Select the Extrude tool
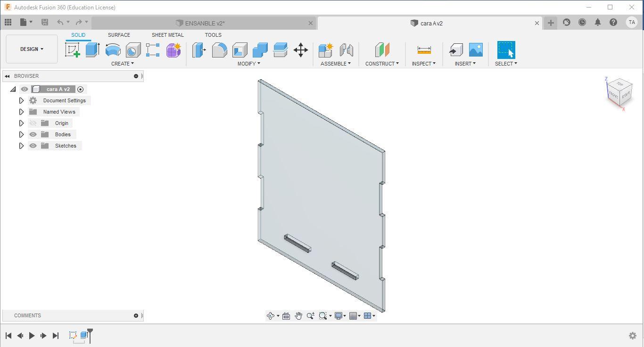This screenshot has height=347, width=644. tap(92, 50)
